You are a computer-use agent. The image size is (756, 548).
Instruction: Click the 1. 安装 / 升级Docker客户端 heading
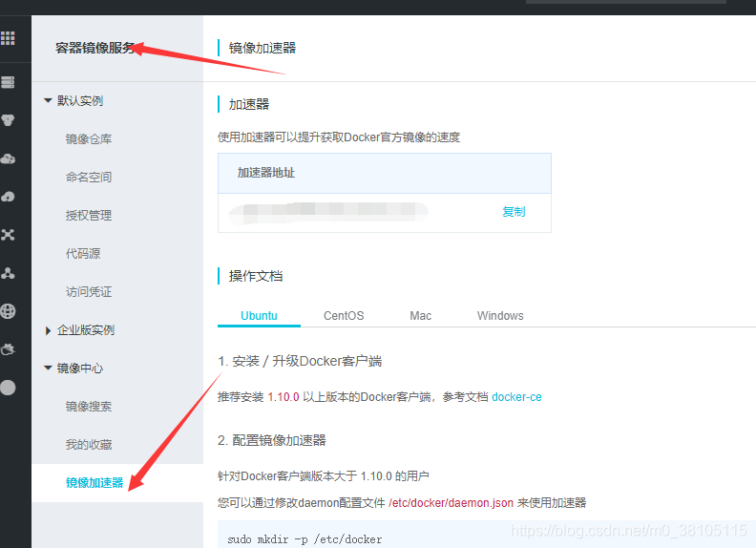click(300, 361)
